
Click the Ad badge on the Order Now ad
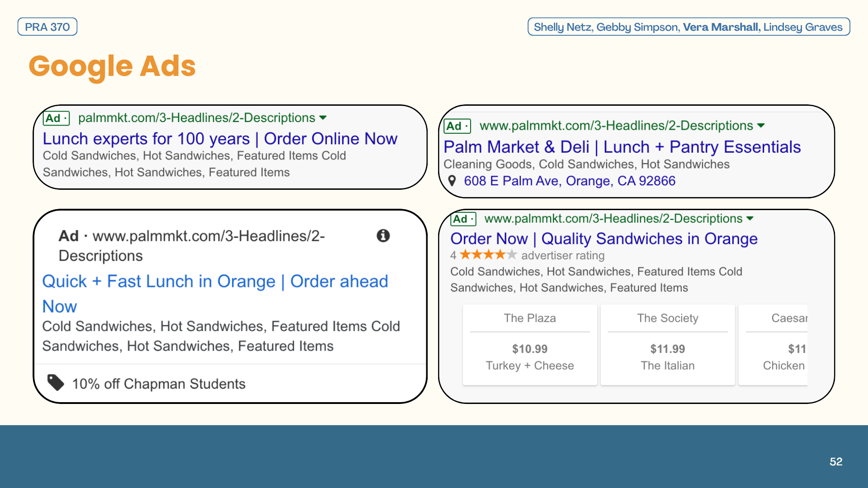(463, 219)
